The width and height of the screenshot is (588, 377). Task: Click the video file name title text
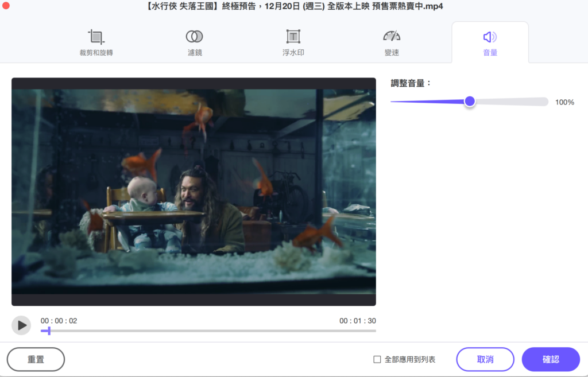coord(295,6)
